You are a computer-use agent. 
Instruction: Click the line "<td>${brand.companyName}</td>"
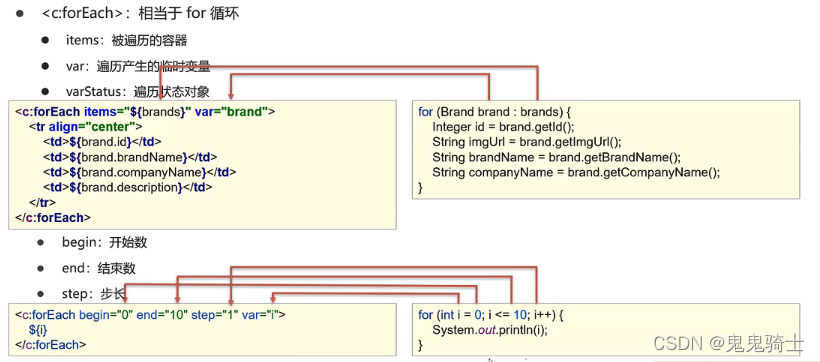140,172
